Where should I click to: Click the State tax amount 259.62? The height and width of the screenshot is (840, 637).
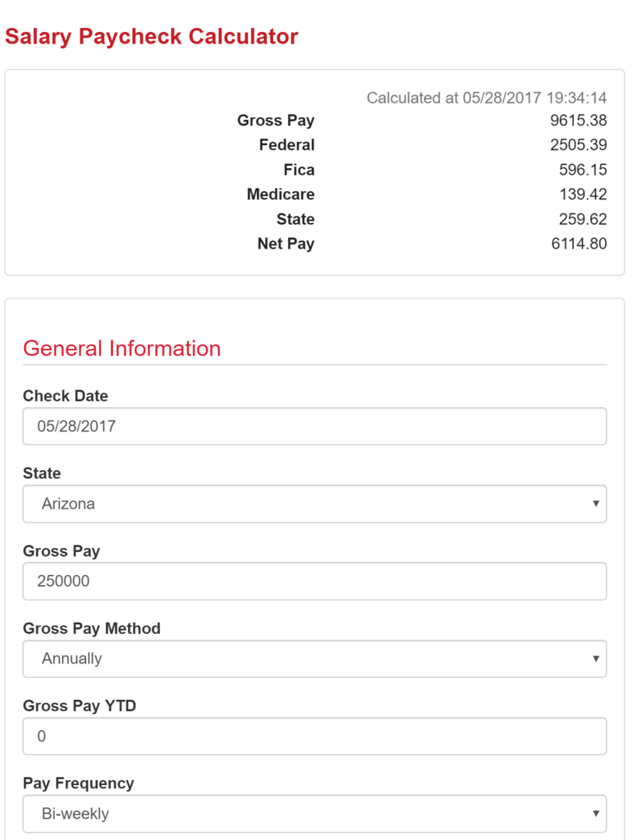click(x=583, y=219)
